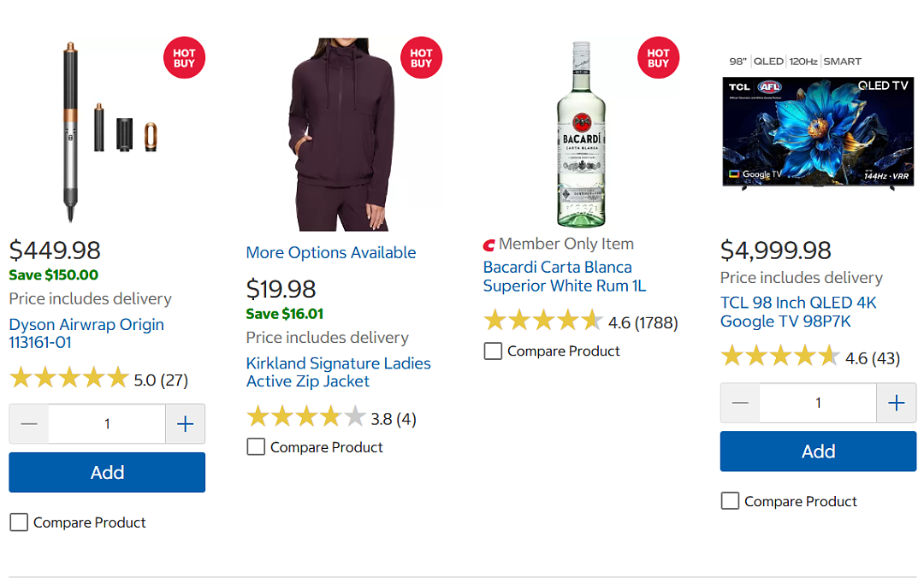This screenshot has height=584, width=924.
Task: Decrease TCL TV quantity with minus icon
Action: pyautogui.click(x=740, y=403)
